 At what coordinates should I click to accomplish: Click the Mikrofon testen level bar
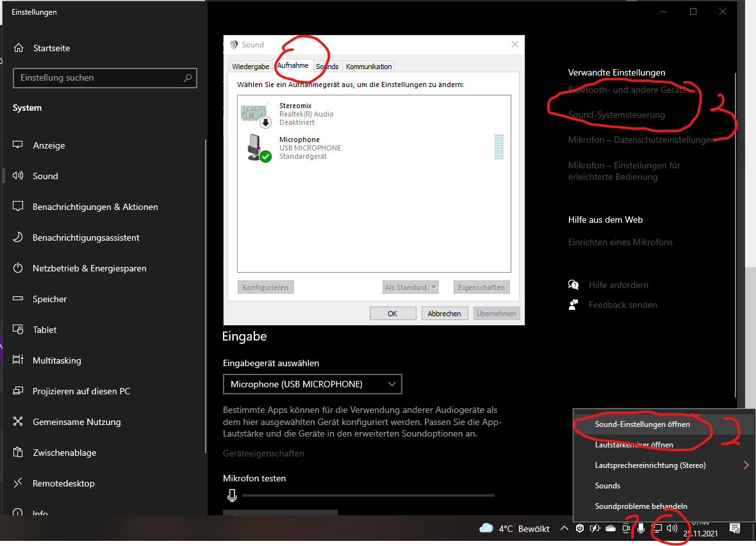(368, 495)
